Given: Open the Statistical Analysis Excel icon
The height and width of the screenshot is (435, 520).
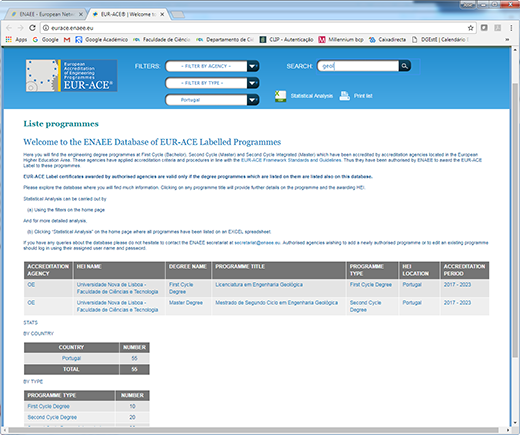Looking at the screenshot, I should 280,96.
